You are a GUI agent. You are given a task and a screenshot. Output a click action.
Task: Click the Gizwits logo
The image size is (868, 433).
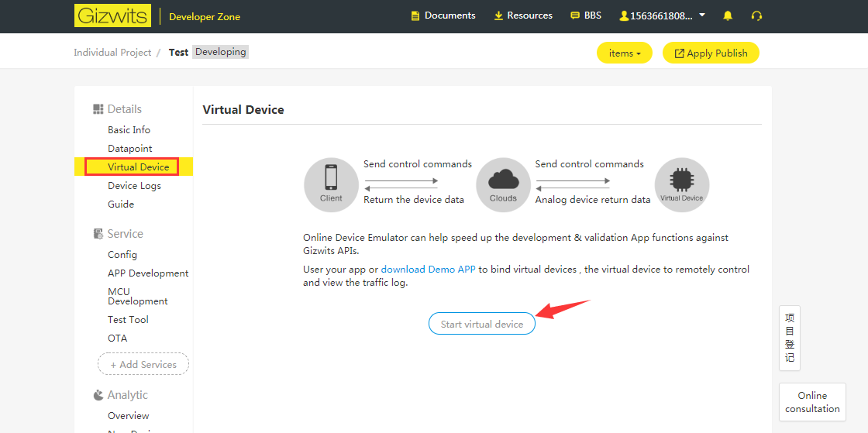pos(113,16)
